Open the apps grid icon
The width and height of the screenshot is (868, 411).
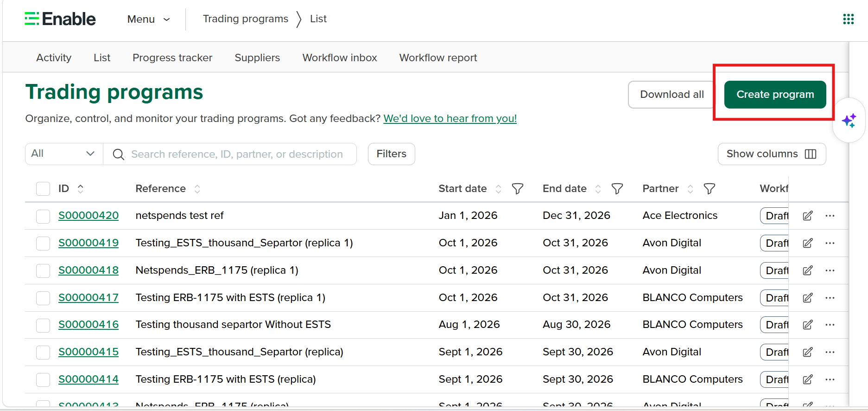click(848, 19)
